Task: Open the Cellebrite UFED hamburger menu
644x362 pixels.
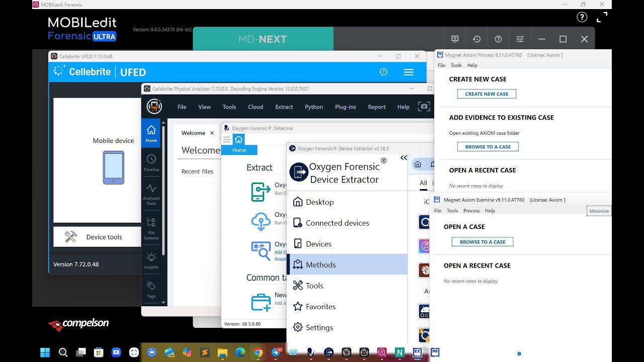Action: tap(409, 72)
